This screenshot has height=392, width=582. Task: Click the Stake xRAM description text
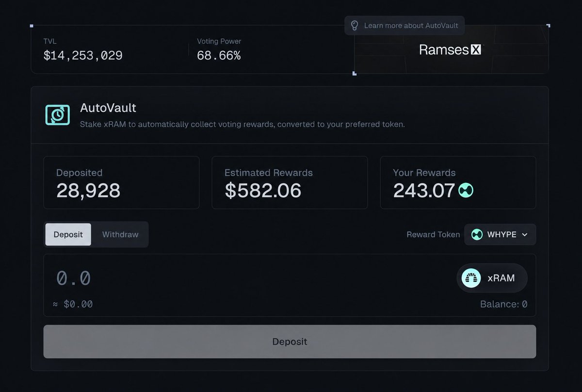pos(242,124)
